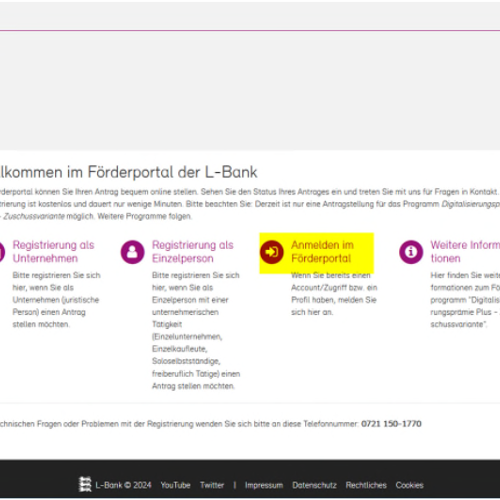This screenshot has width=500, height=500.
Task: Open the Twitter footer link
Action: pos(212,485)
